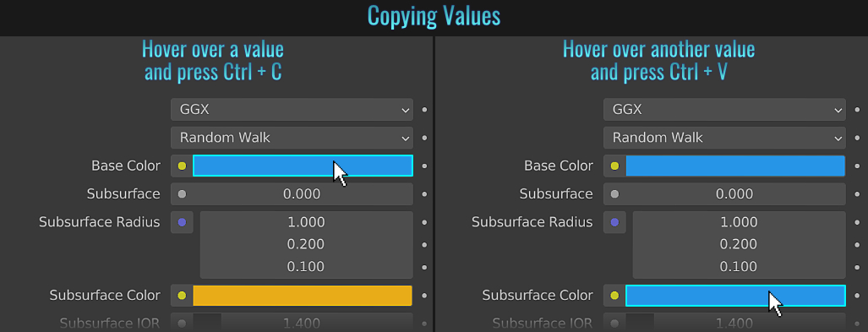Click the Subsurface 0.000 value field, left panel
868x332 pixels.
click(x=302, y=194)
